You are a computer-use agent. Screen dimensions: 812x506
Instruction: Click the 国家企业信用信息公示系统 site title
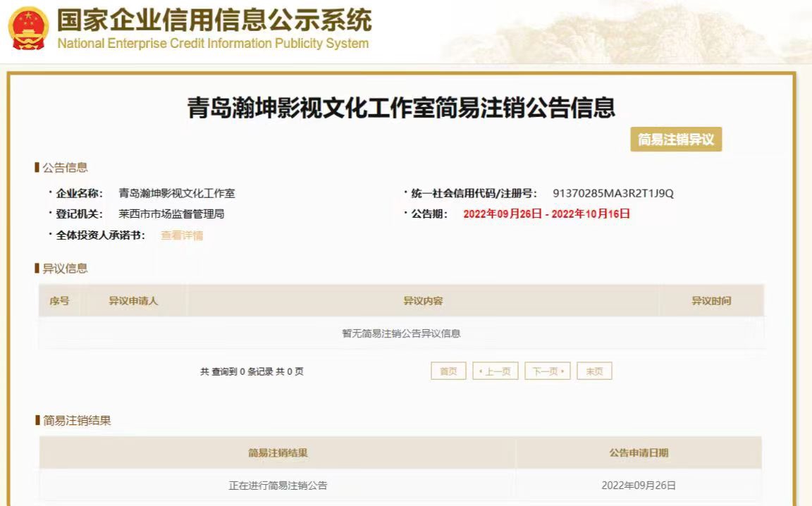click(x=214, y=20)
